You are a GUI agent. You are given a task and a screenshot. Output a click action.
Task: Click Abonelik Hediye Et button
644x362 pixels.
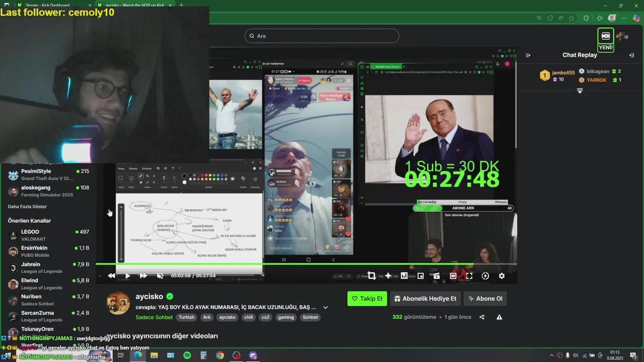425,299
